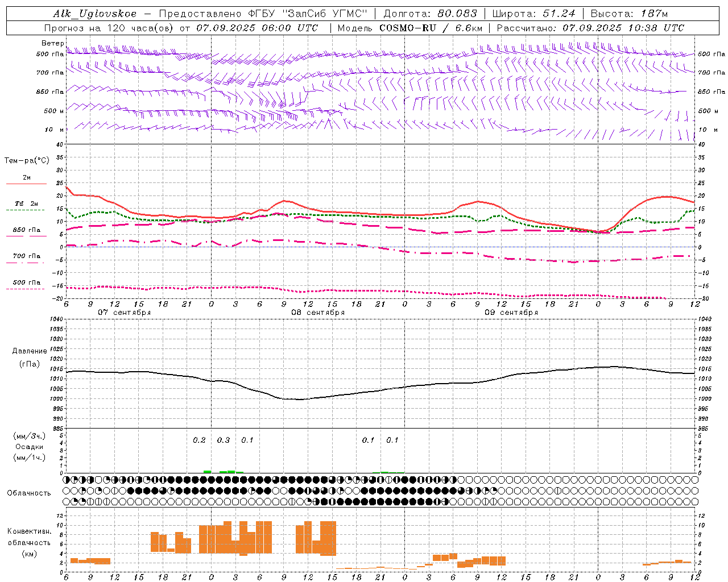The width and height of the screenshot is (728, 582).
Task: Click '500 гПа' entry in temperature legend
Action: (27, 282)
